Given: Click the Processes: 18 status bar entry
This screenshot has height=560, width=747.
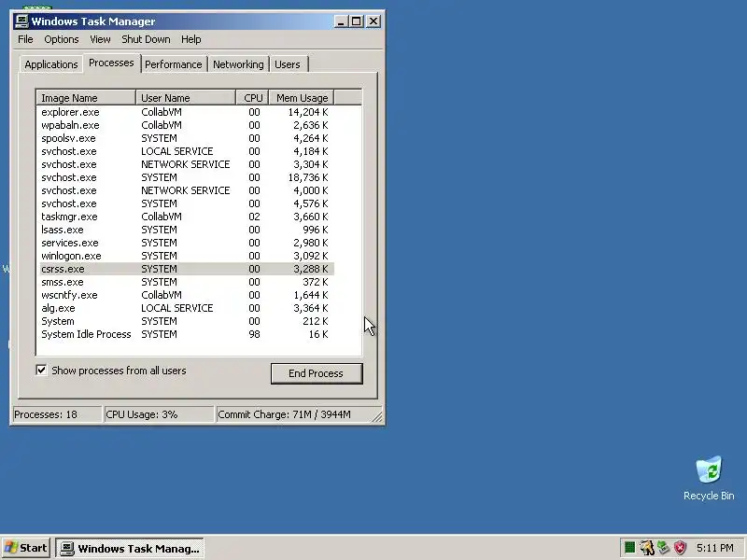Looking at the screenshot, I should (x=57, y=414).
